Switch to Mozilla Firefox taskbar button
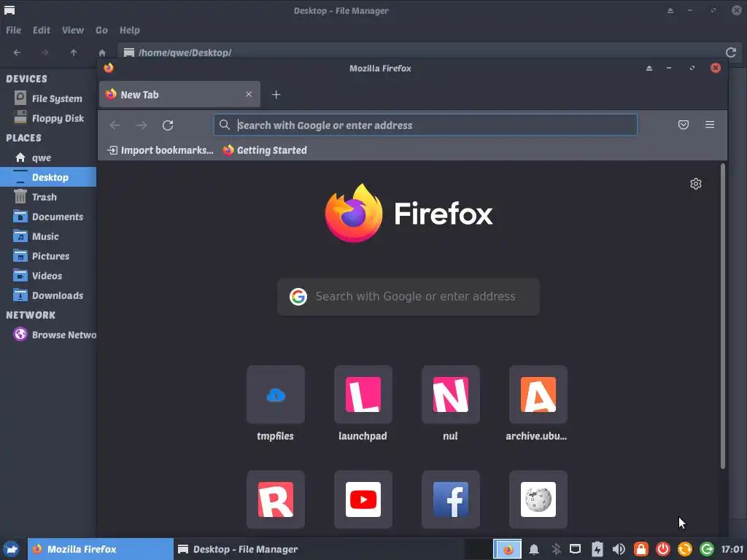Viewport: 747px width, 560px height. click(x=101, y=549)
